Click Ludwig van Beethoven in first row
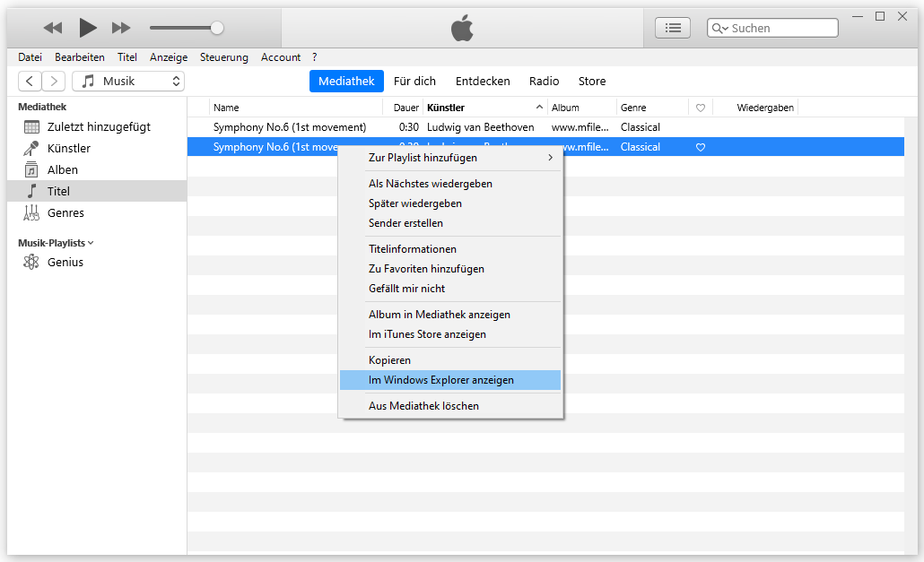The image size is (924, 562). point(480,127)
